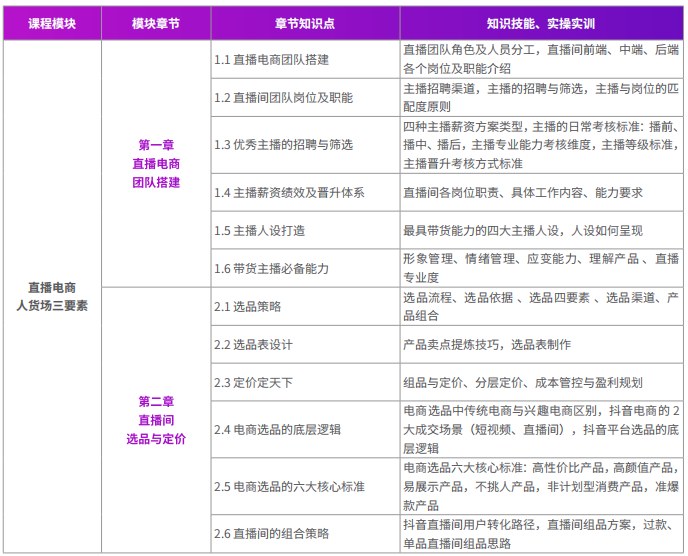Screen dimensions: 688x556
Task: Select text 四种主播薪资方案类型
Action: click(x=463, y=127)
